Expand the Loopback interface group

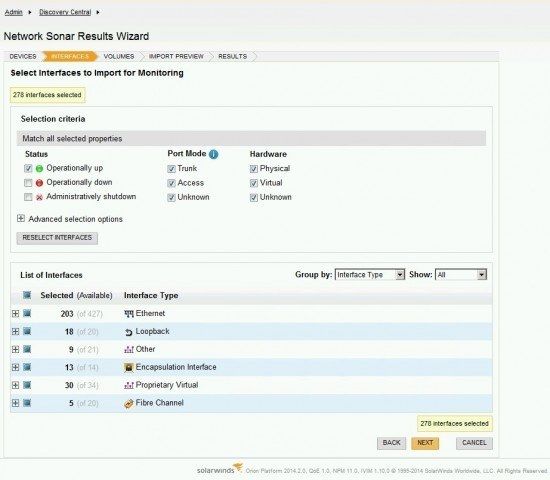15,332
